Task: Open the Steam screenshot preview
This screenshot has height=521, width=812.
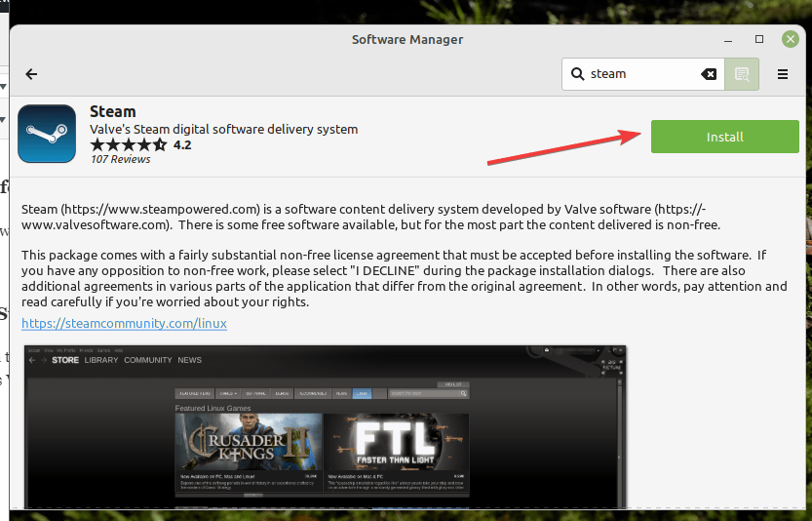Action: pos(326,426)
